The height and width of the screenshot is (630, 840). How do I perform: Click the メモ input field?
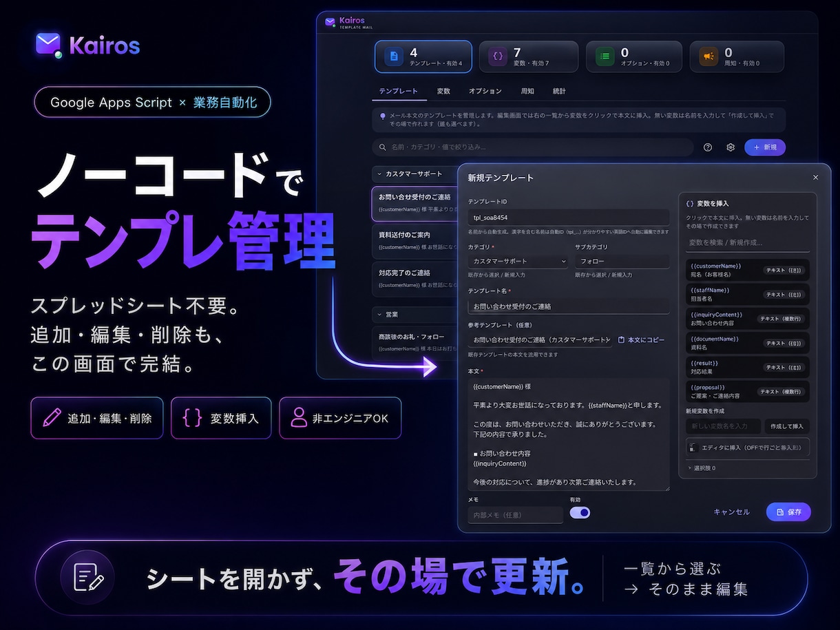click(515, 515)
